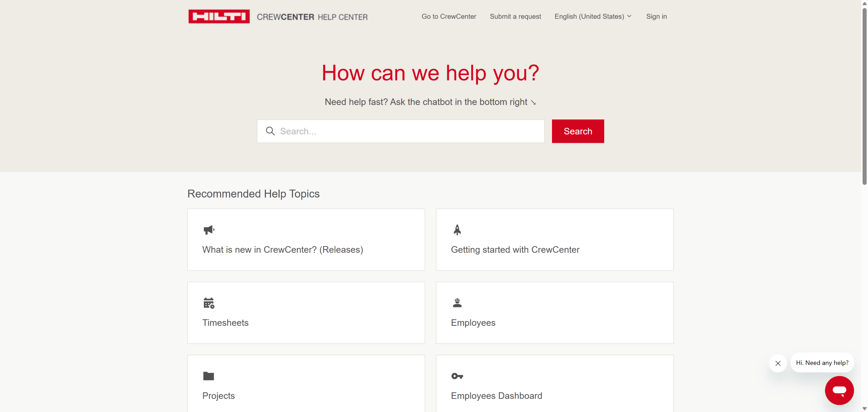Click the CrewCenter Help Center title

(312, 17)
